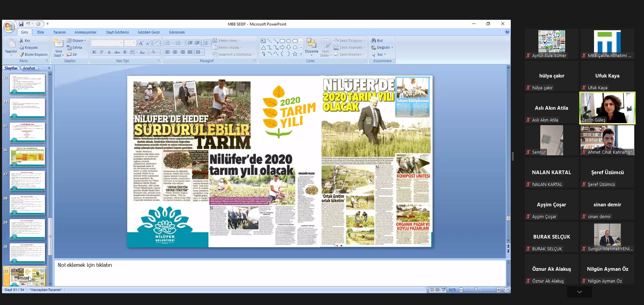The width and height of the screenshot is (644, 305).
Task: Select slide 26 thumbnail
Action: [28, 156]
